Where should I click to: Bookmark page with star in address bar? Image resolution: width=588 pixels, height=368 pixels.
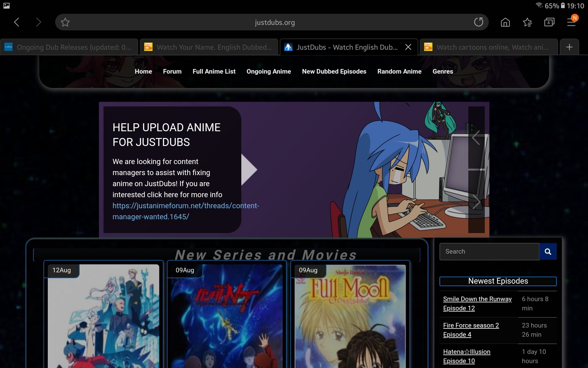[x=65, y=22]
